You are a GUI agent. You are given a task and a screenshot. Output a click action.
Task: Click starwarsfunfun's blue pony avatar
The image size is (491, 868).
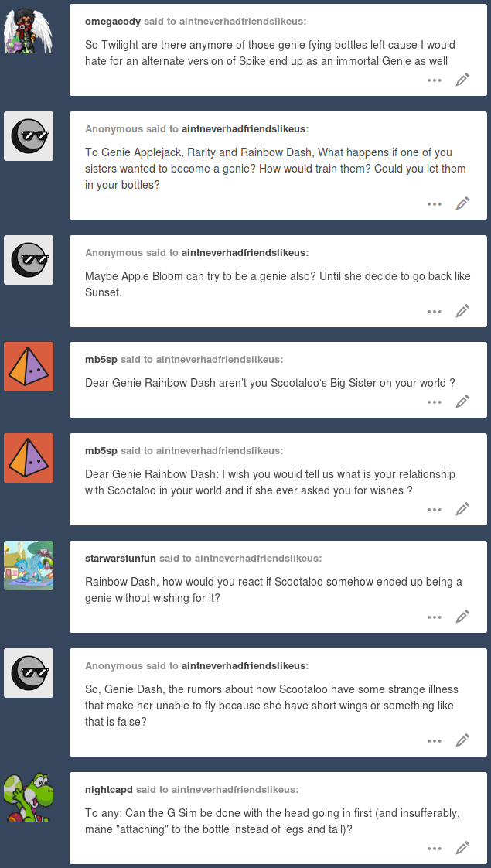pyautogui.click(x=29, y=566)
